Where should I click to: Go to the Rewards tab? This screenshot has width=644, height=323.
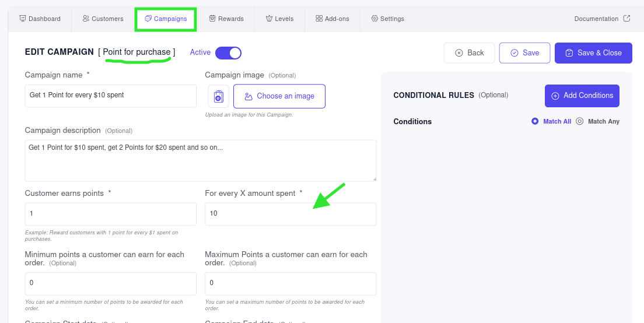coord(226,19)
